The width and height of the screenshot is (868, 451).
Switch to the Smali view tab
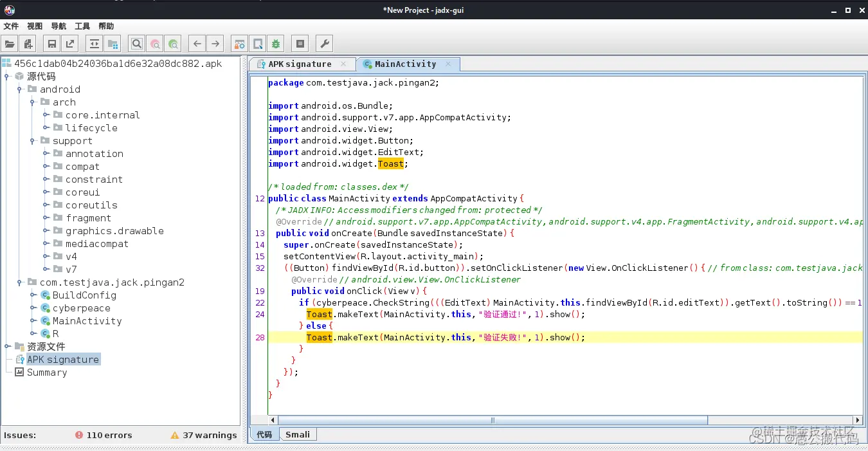coord(298,435)
